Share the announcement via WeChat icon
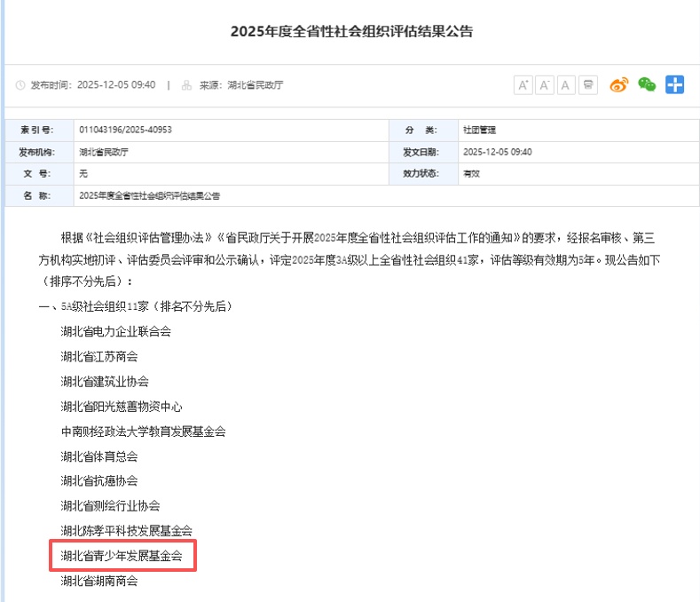 pyautogui.click(x=648, y=85)
